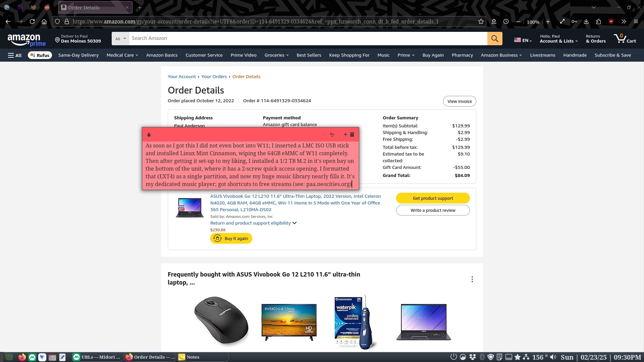Screen dimensions: 644x362
Task: Click the orange Amazon search magnifier button
Action: [x=495, y=39]
